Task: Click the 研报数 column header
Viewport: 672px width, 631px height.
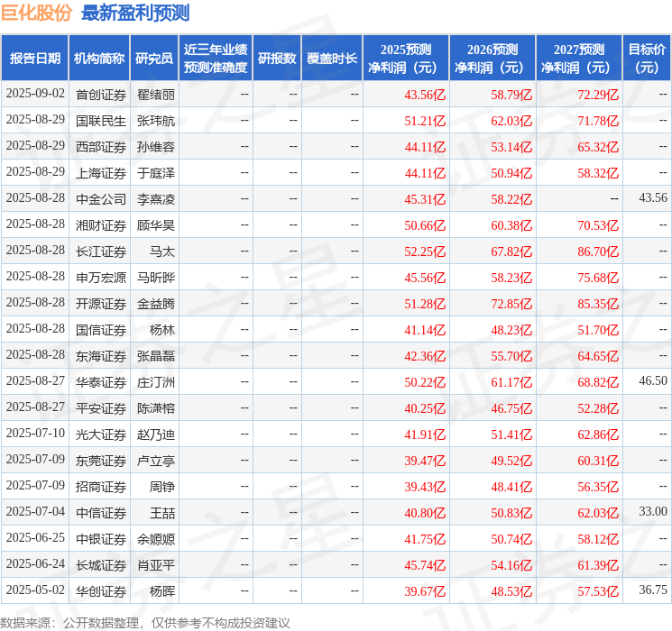Action: coord(277,59)
